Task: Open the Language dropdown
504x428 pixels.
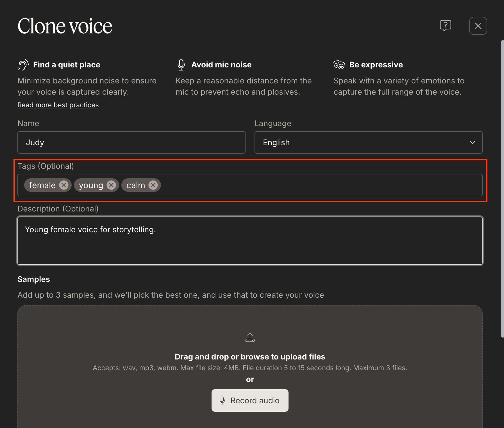Action: 368,142
